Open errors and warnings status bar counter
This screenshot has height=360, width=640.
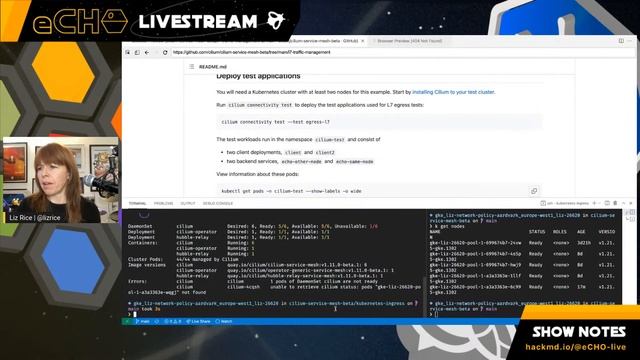point(172,322)
